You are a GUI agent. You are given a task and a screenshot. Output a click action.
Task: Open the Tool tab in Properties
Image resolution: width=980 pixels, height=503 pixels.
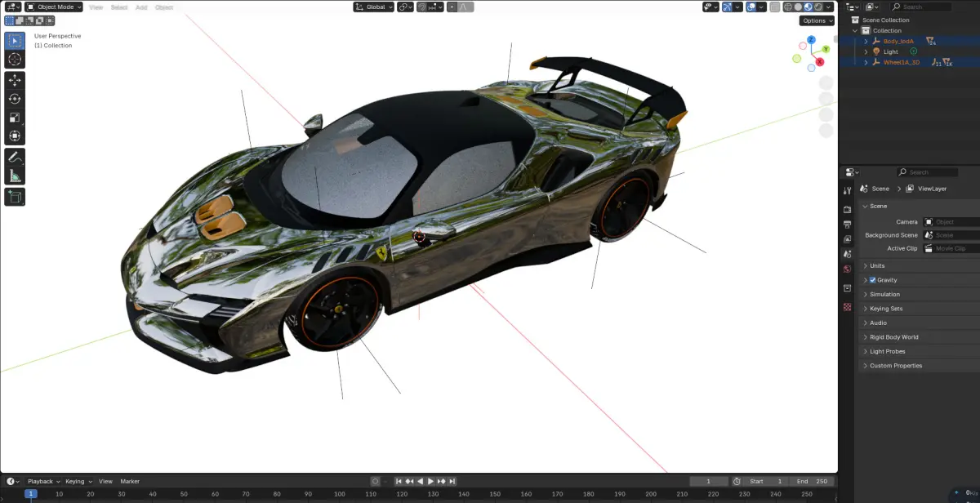point(847,190)
